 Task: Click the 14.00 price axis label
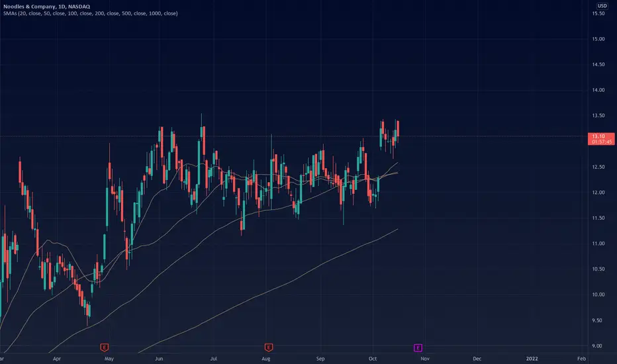tap(598, 90)
